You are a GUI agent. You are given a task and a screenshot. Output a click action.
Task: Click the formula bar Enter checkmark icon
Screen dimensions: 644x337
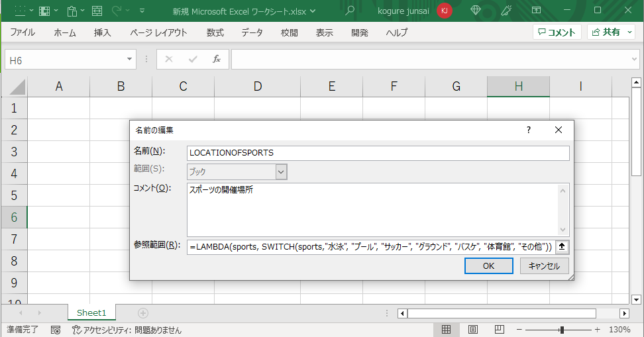(193, 60)
